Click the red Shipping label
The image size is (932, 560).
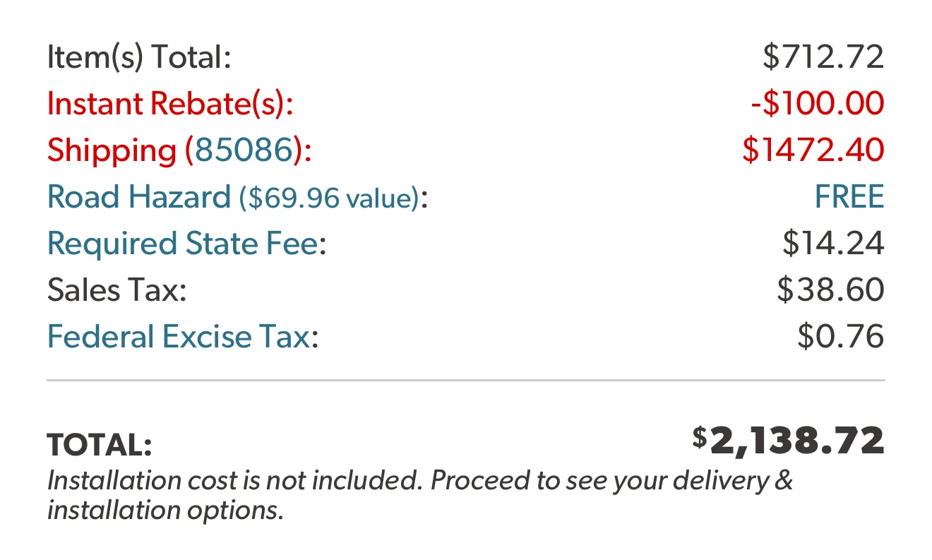tap(112, 150)
